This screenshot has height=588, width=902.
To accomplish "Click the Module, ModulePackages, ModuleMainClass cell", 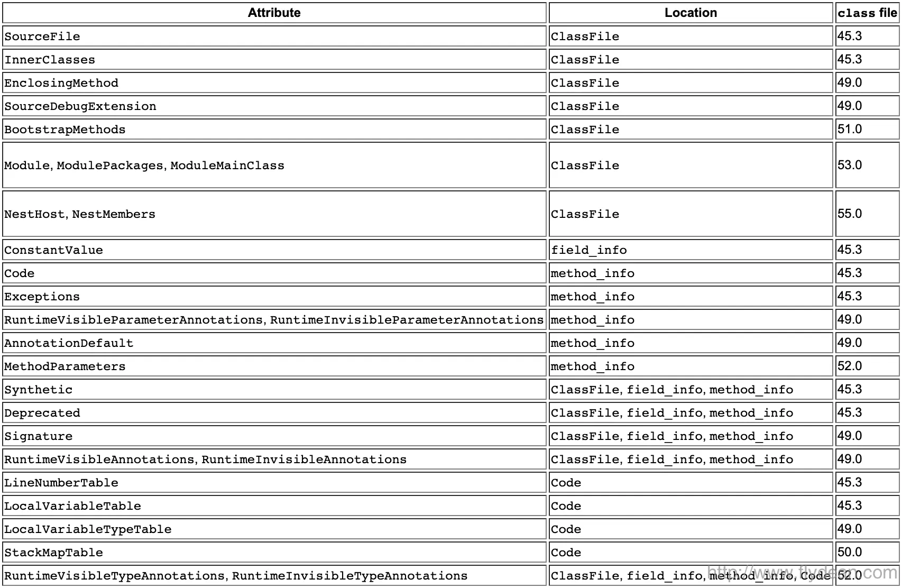I will [x=274, y=165].
